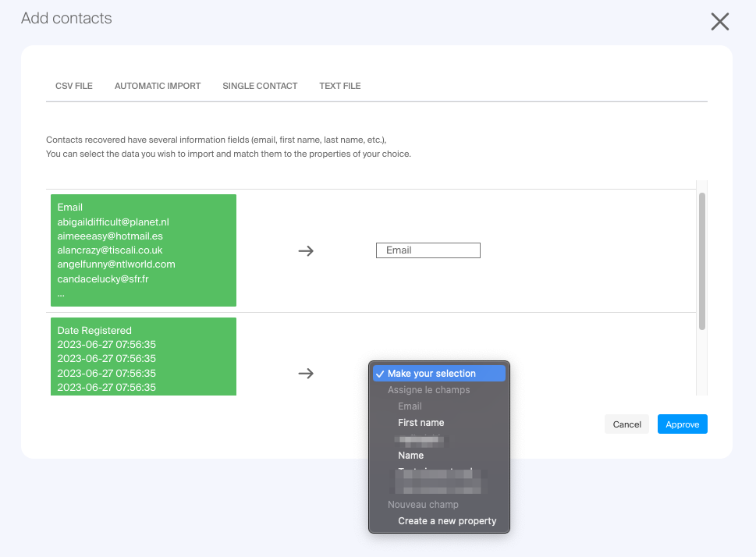756x557 pixels.
Task: Click the arrow icon beside the Email column
Action: (x=306, y=250)
